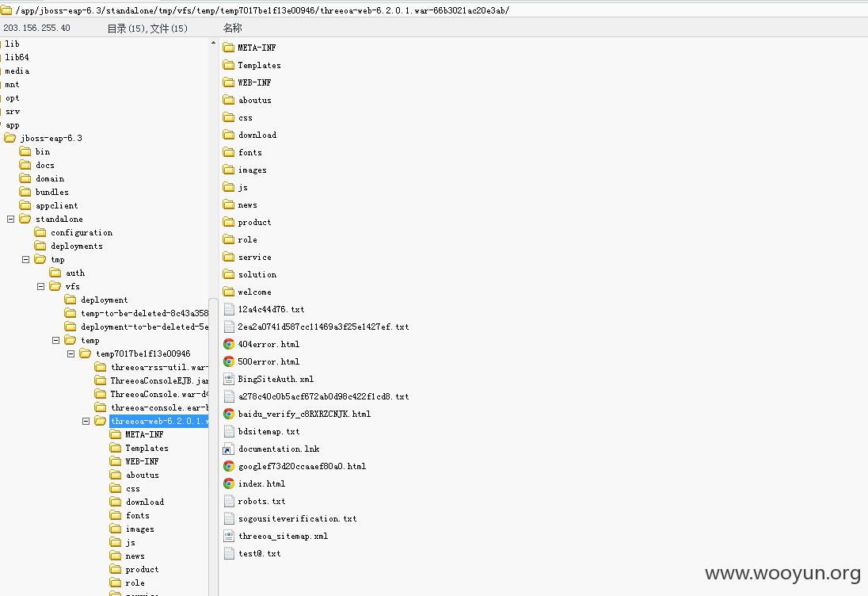Click the welcome folder icon in right pane
This screenshot has height=596, width=868.
(x=229, y=292)
